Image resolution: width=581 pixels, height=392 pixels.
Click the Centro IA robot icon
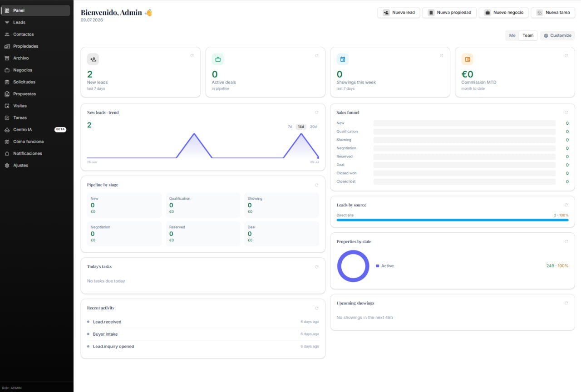pyautogui.click(x=7, y=130)
